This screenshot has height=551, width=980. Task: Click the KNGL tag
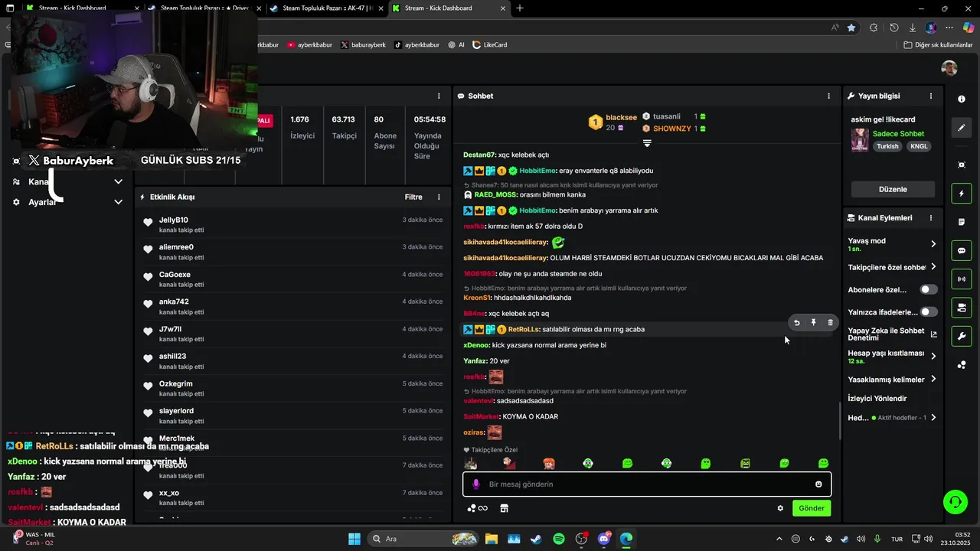click(x=920, y=146)
